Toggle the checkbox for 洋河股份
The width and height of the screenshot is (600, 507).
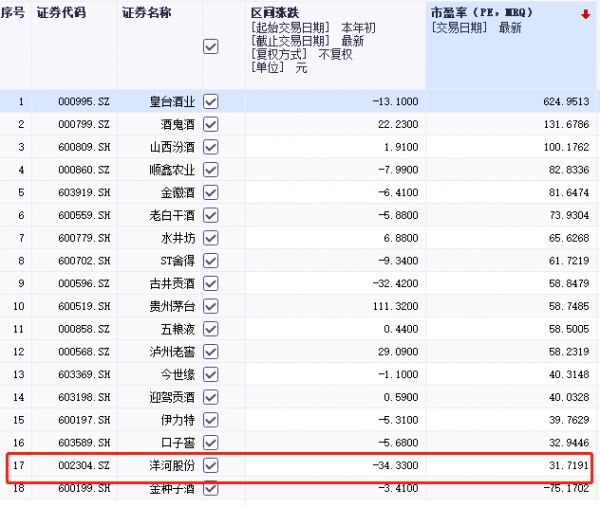point(210,465)
